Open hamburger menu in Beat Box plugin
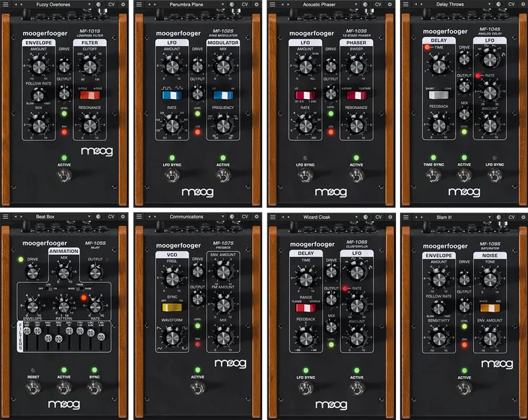This screenshot has height=420, width=528. [x=5, y=217]
